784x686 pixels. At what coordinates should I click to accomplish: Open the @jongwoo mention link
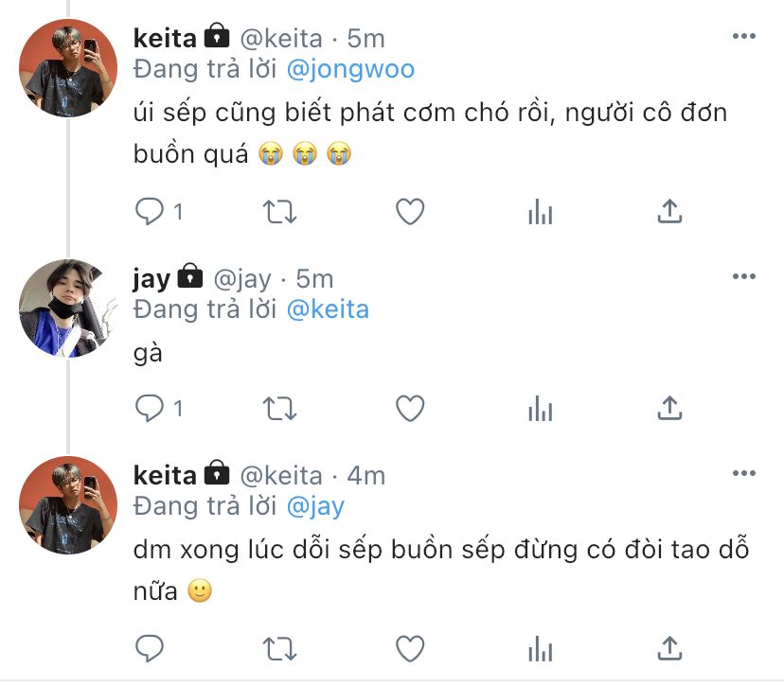coord(350,69)
